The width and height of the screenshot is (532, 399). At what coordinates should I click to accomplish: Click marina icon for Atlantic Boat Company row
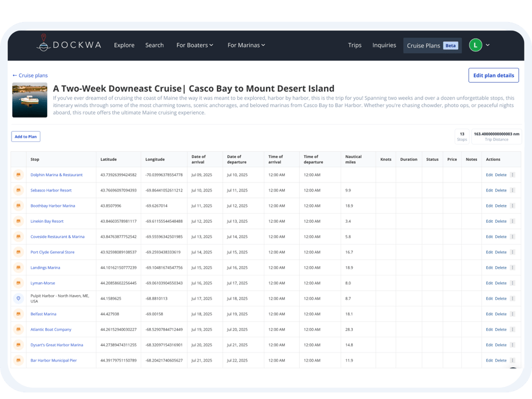pyautogui.click(x=19, y=329)
